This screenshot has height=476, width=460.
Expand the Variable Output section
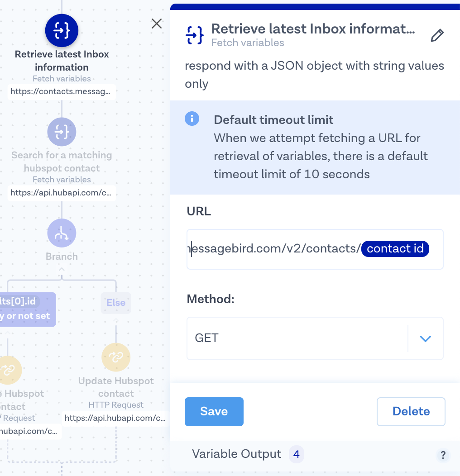(x=236, y=454)
